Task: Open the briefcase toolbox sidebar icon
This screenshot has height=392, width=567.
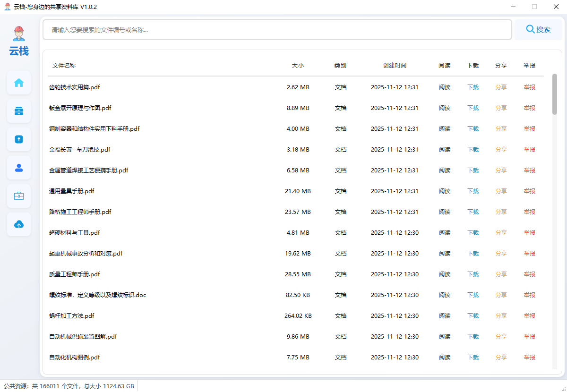Action: click(19, 196)
